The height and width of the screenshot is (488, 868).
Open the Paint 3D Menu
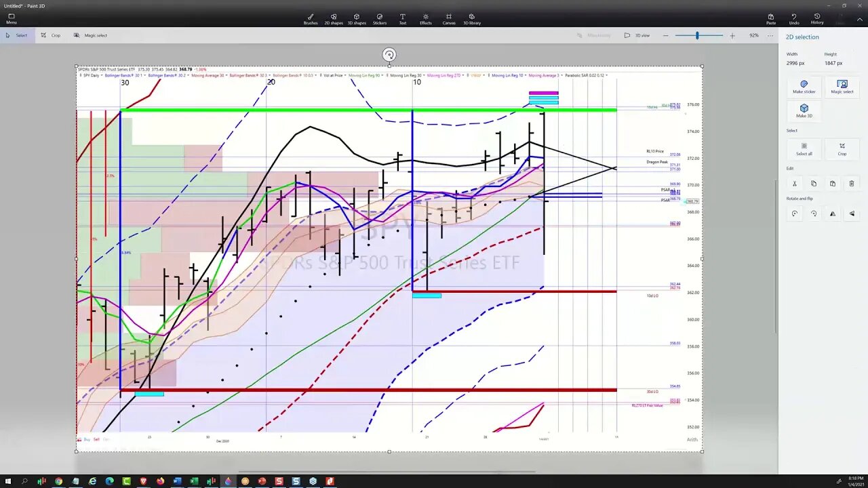tap(12, 19)
